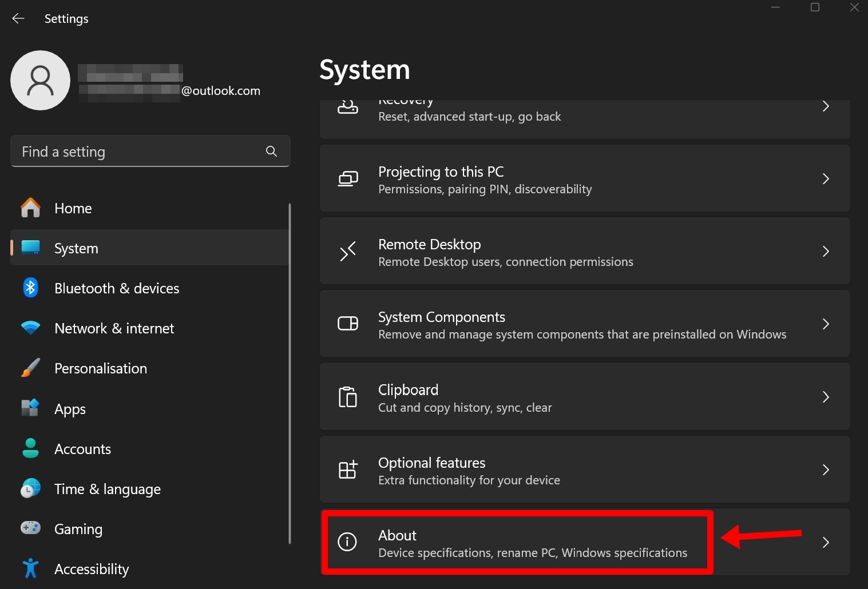
Task: Click the Clipboard title text
Action: pyautogui.click(x=408, y=390)
